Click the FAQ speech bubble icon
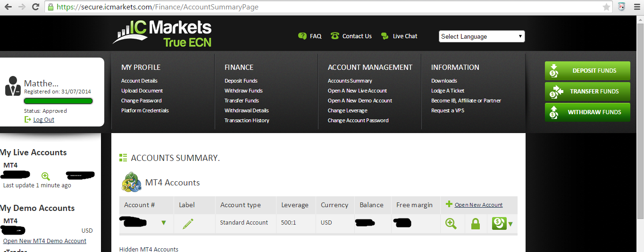 click(x=302, y=36)
